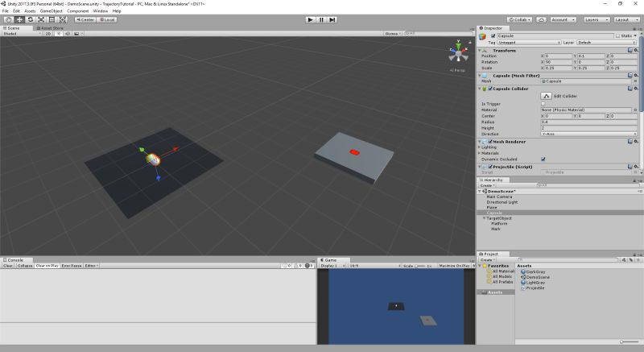Toggle scene audio speaker icon

tap(68, 34)
